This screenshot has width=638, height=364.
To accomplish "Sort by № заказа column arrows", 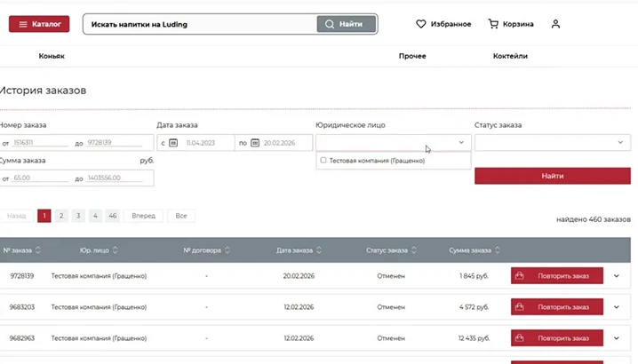I will [x=38, y=250].
